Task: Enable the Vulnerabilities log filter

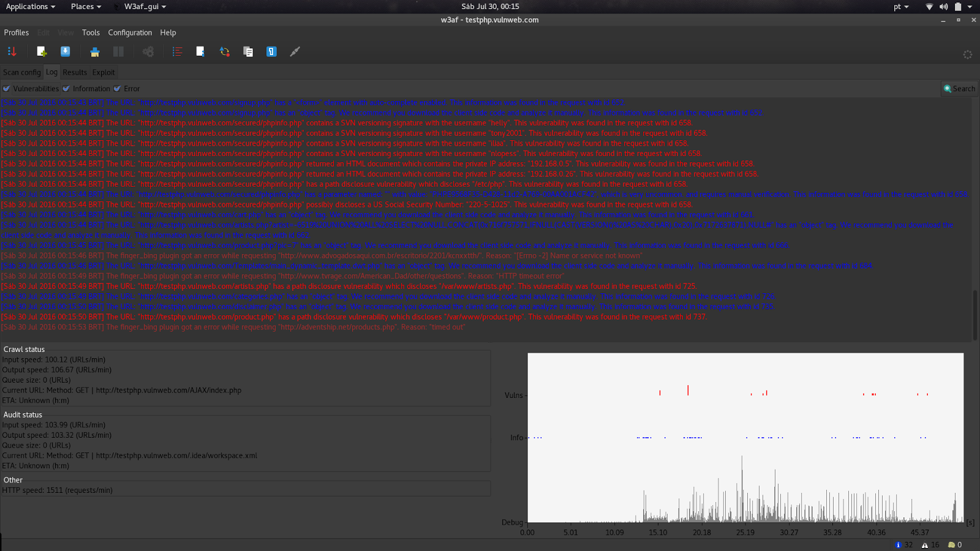Action: [6, 88]
